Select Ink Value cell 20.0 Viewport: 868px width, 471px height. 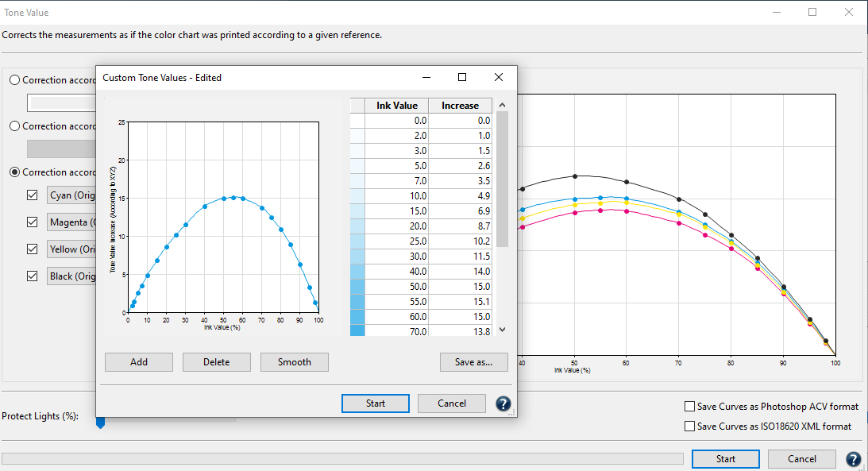click(397, 226)
